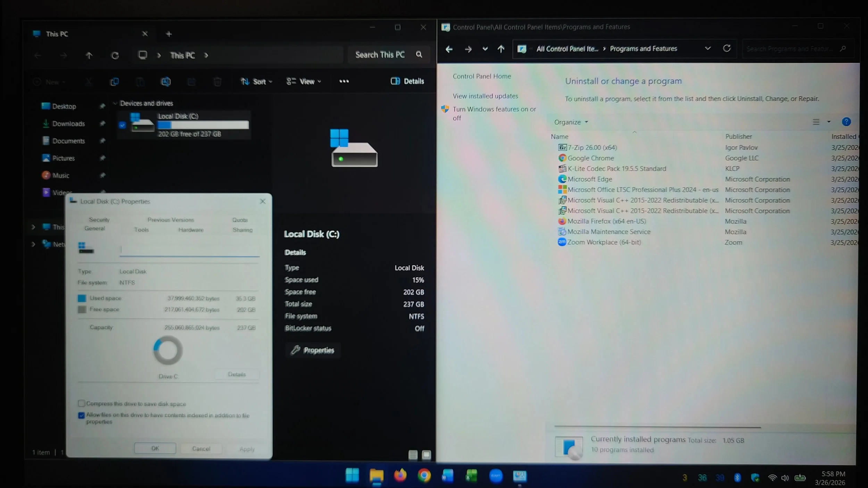Collapse the Devices and drives group
The height and width of the screenshot is (488, 868).
coord(115,103)
